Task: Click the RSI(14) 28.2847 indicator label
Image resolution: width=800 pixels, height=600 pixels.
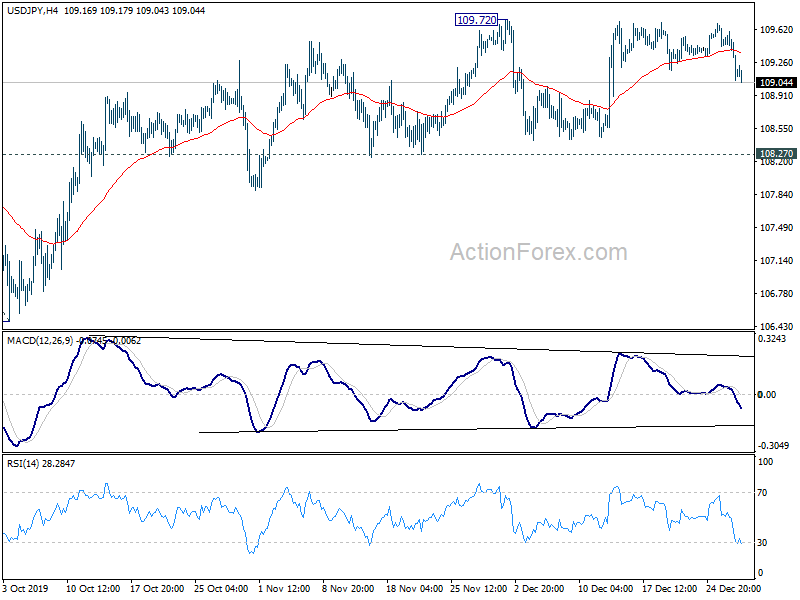Action: click(41, 464)
